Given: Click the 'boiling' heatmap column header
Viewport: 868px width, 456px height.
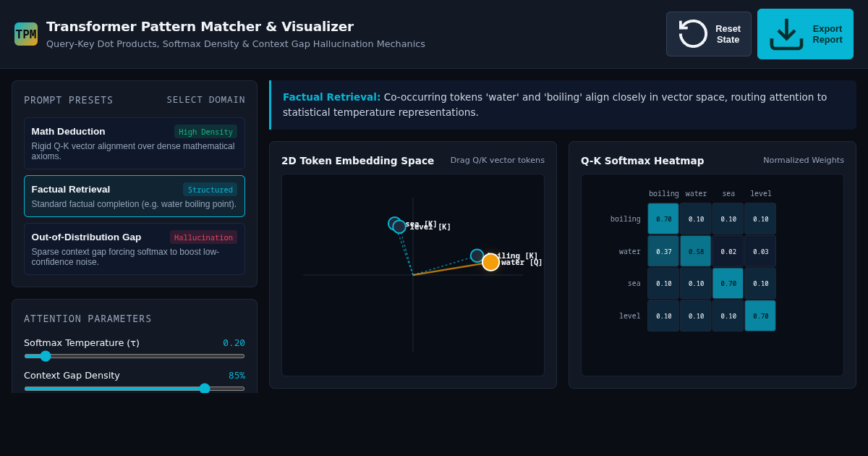Looking at the screenshot, I should [664, 194].
